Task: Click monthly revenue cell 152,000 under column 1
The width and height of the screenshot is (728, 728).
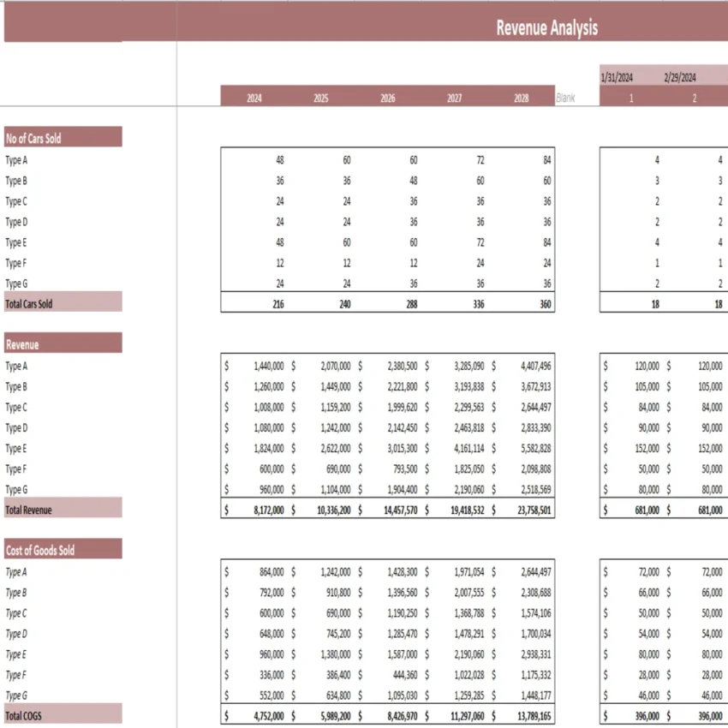Action: coord(647,449)
